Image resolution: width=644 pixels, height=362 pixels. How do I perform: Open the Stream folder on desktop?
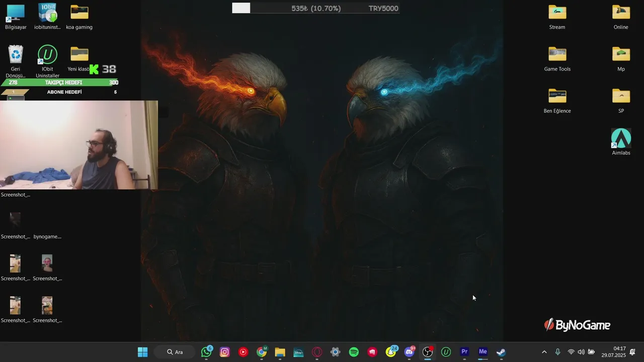557,17
